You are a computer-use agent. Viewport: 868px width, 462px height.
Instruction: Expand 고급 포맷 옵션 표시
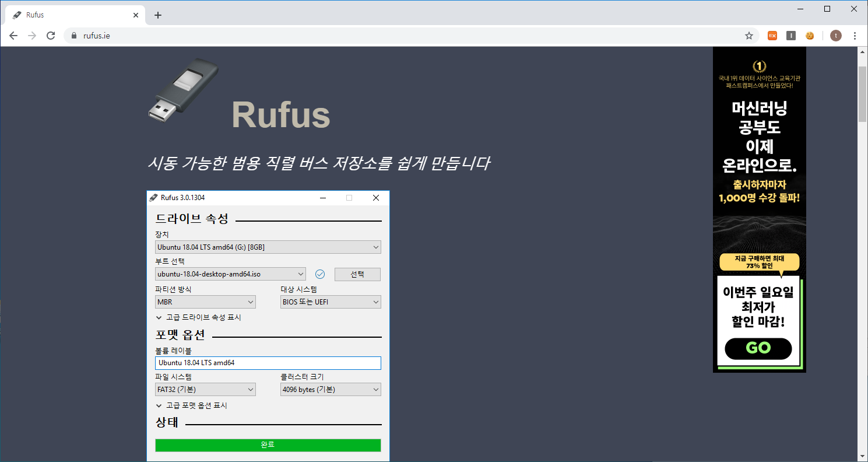[x=191, y=405]
